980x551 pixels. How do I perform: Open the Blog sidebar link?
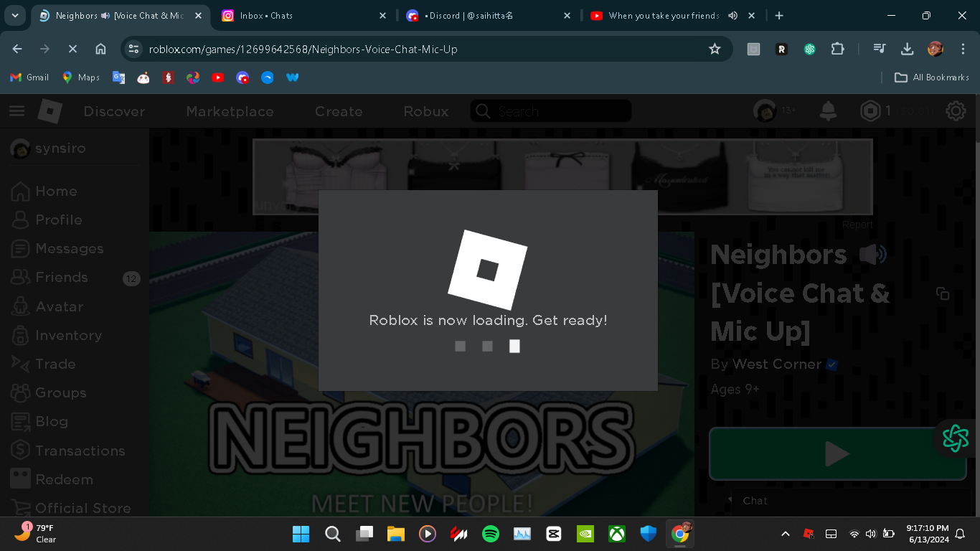coord(40,421)
